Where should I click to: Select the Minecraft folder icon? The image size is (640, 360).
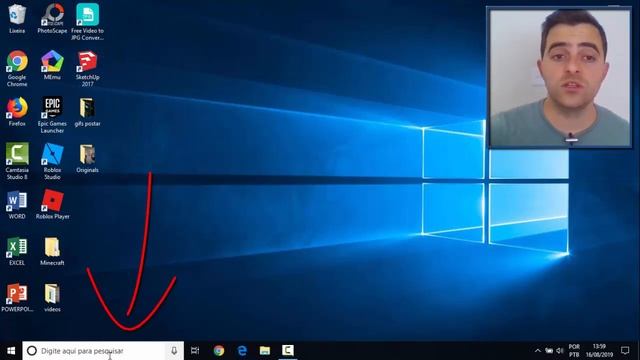(52, 251)
